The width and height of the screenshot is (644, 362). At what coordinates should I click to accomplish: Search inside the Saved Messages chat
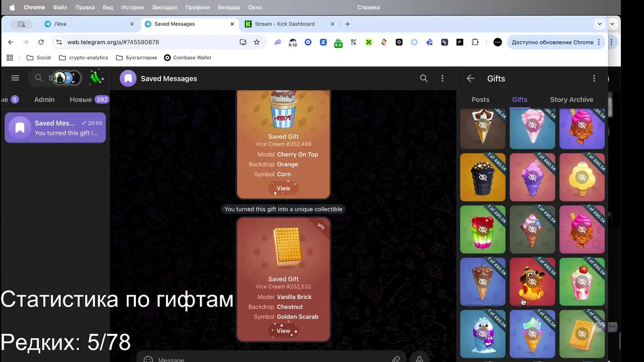pyautogui.click(x=424, y=78)
